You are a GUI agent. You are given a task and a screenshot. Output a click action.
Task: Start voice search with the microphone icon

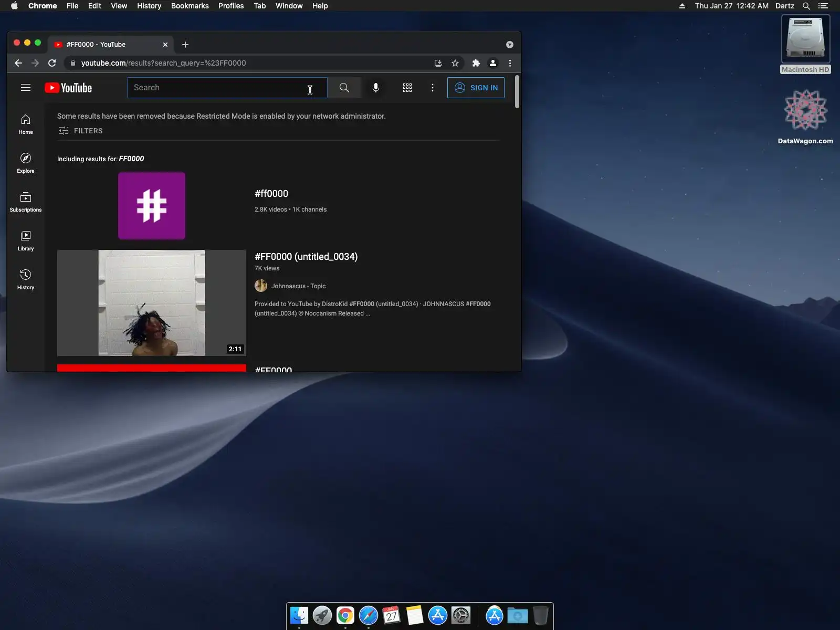(x=376, y=88)
